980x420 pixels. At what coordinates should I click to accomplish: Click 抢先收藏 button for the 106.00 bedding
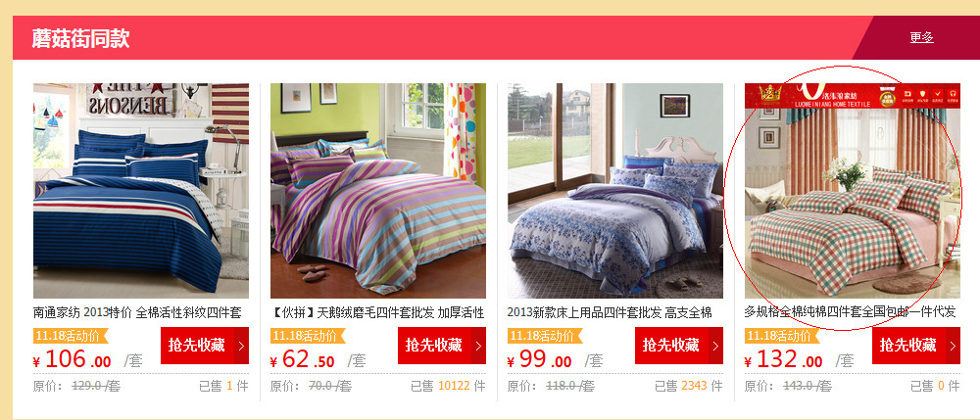(x=205, y=346)
